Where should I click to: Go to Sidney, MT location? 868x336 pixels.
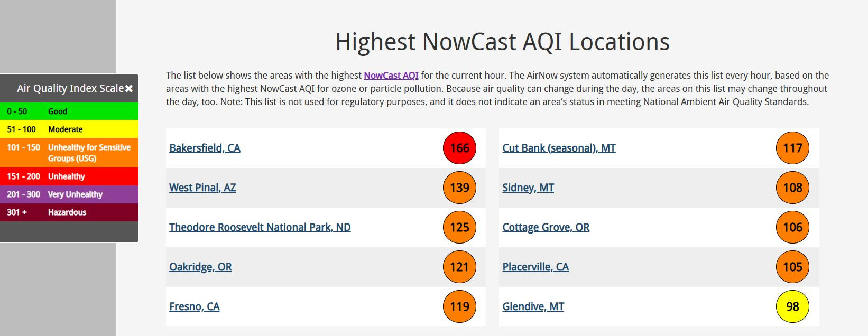[528, 188]
